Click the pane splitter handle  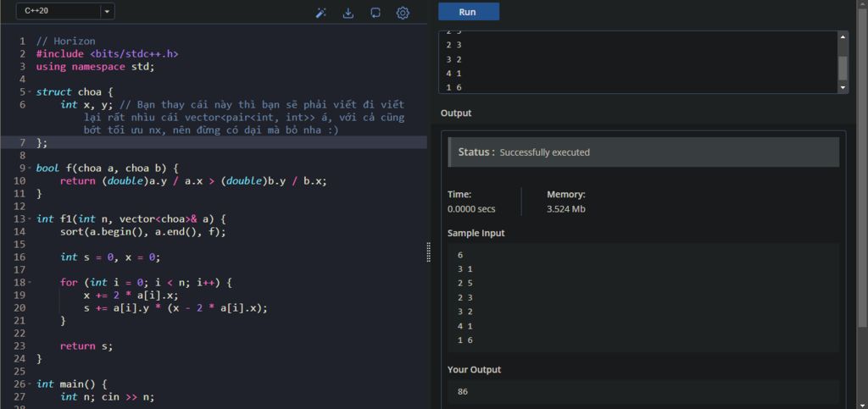(427, 252)
